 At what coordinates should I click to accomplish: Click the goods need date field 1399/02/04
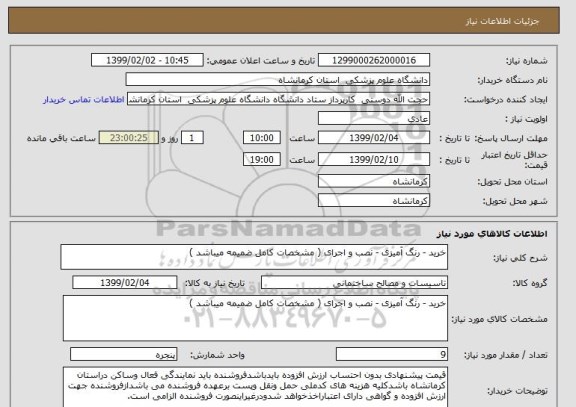pyautogui.click(x=125, y=283)
